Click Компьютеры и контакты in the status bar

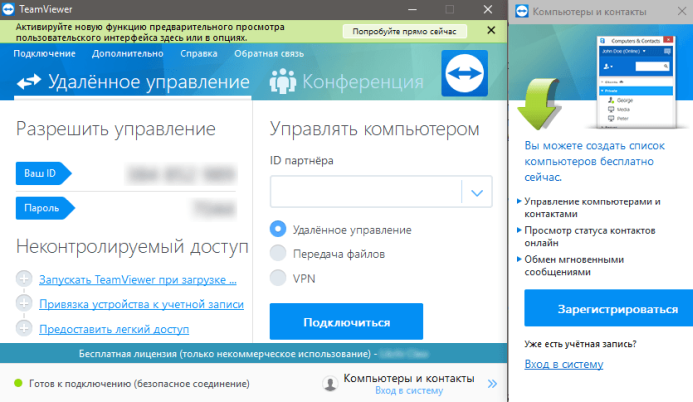click(x=409, y=379)
